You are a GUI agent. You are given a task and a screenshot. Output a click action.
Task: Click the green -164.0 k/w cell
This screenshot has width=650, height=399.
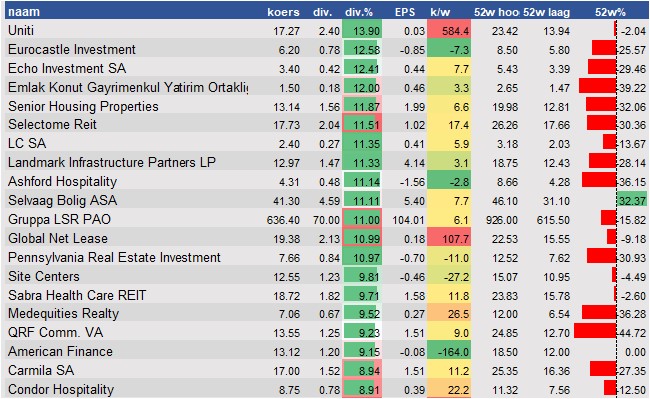449,352
